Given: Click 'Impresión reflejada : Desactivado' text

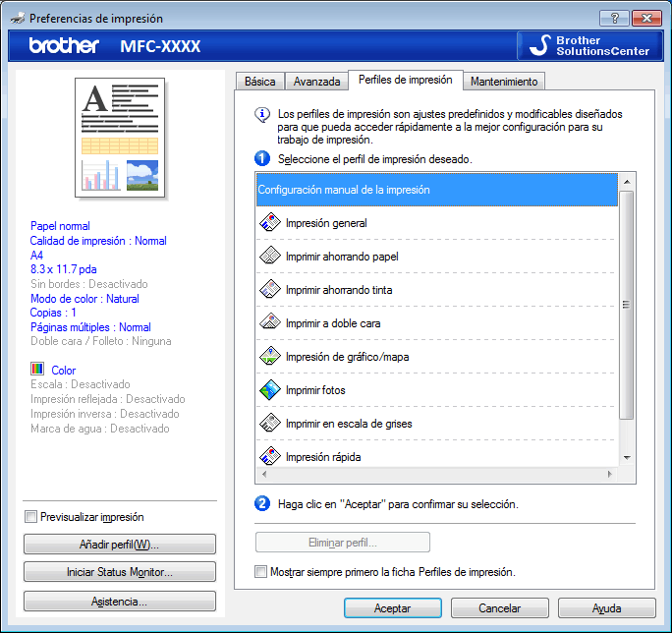Looking at the screenshot, I should [x=107, y=399].
